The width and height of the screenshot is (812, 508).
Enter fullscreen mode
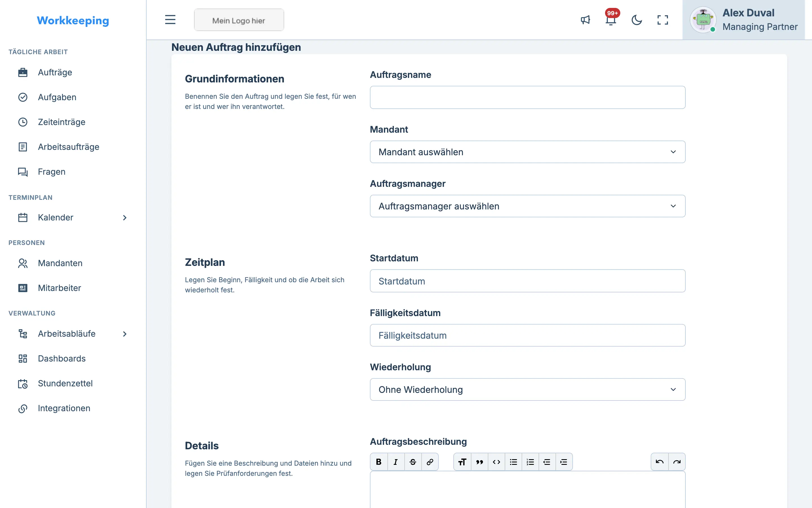pos(662,20)
